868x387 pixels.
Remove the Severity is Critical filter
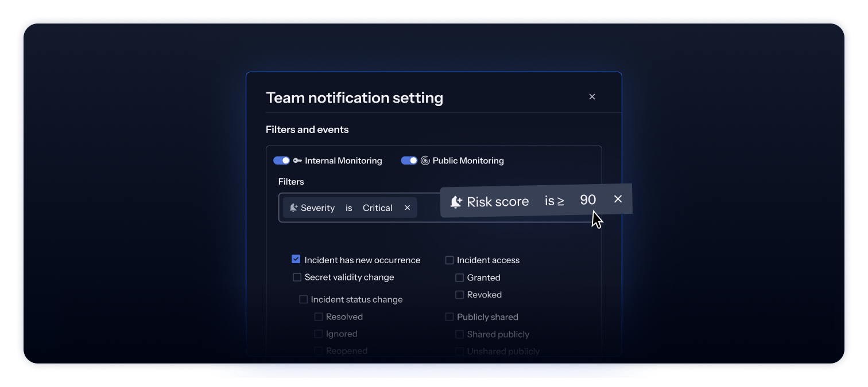(407, 208)
